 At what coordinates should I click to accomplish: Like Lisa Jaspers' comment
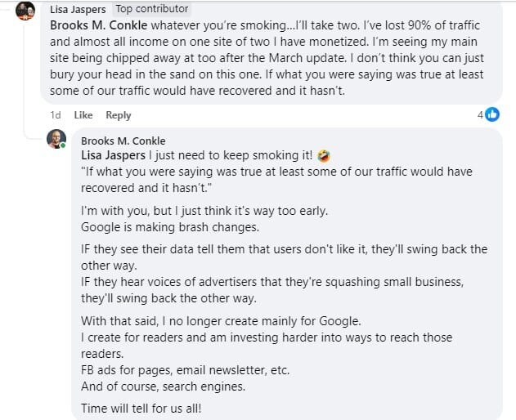pyautogui.click(x=83, y=115)
